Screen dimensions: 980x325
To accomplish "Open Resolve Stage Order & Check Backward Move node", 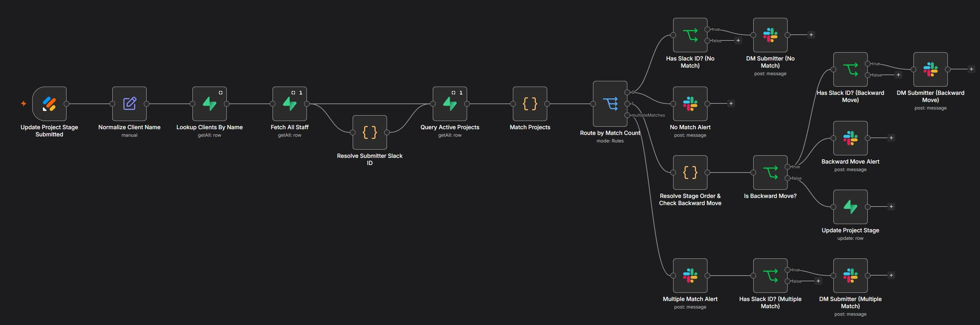I will [x=690, y=173].
